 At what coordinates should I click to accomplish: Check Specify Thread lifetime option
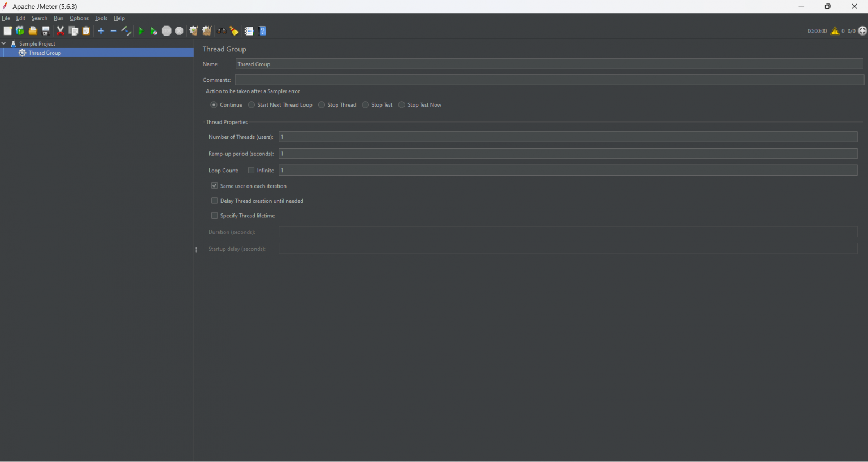coord(214,215)
